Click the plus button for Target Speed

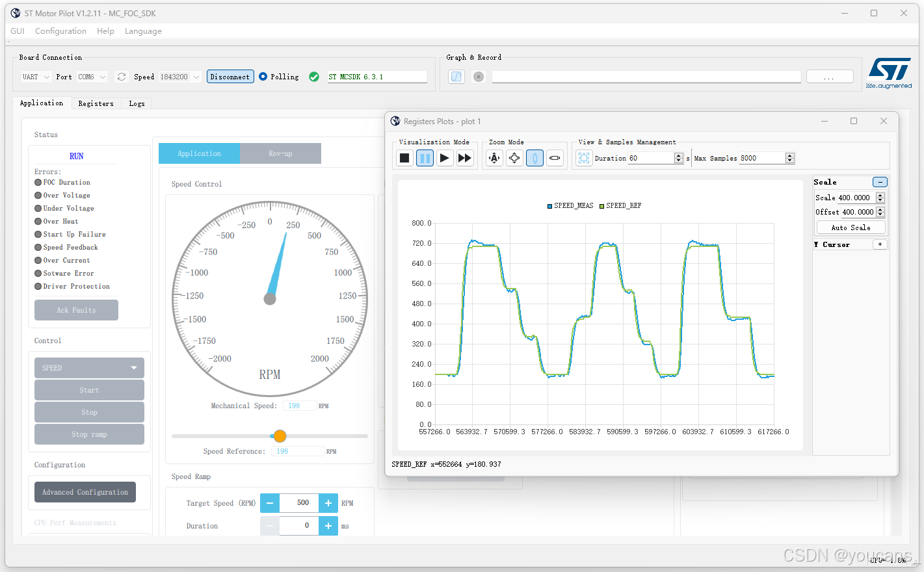(328, 503)
